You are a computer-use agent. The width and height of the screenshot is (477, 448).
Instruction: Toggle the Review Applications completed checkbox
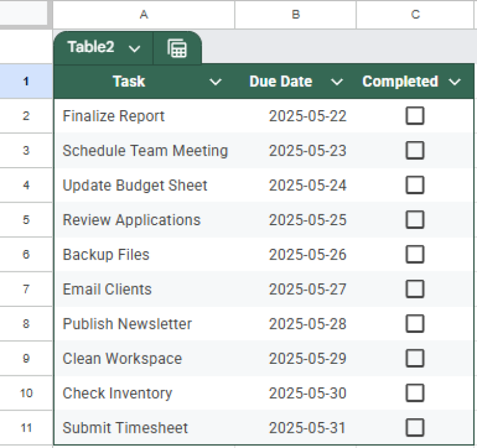pyautogui.click(x=415, y=219)
